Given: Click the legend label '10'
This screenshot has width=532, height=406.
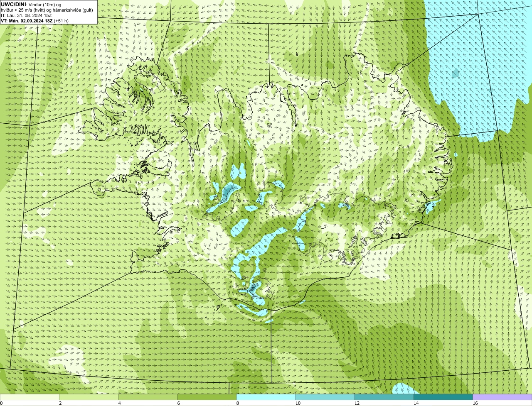Looking at the screenshot, I should tap(298, 403).
